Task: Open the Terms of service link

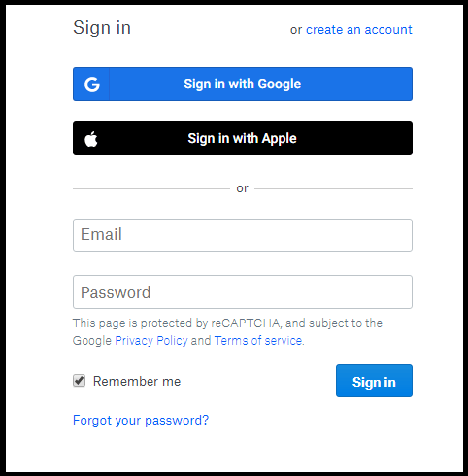Action: coord(258,341)
